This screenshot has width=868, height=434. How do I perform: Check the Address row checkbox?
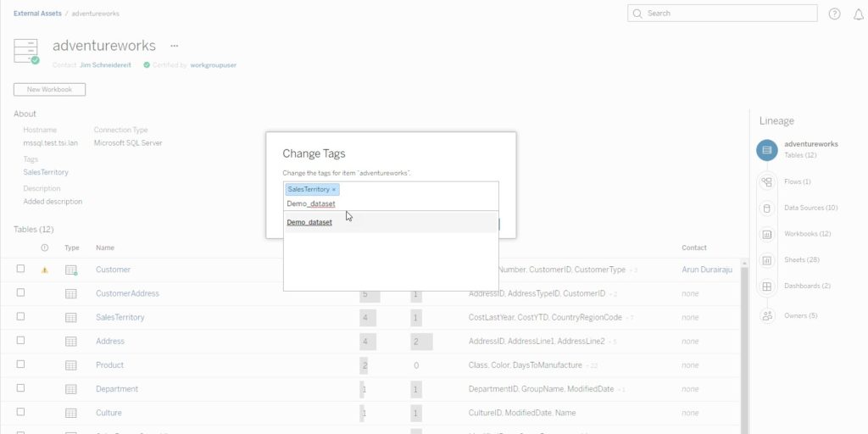point(20,340)
